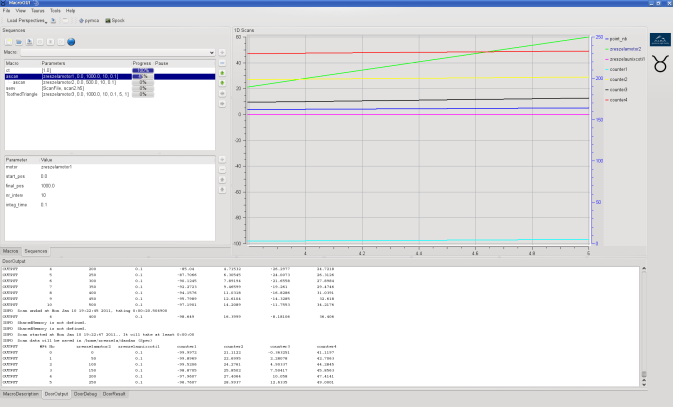Edit the motor parameter value zreszelamotor1

click(x=56, y=167)
